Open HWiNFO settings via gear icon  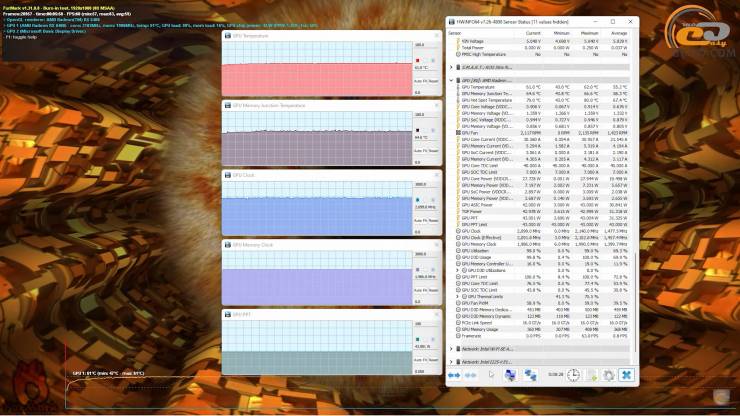pyautogui.click(x=609, y=375)
